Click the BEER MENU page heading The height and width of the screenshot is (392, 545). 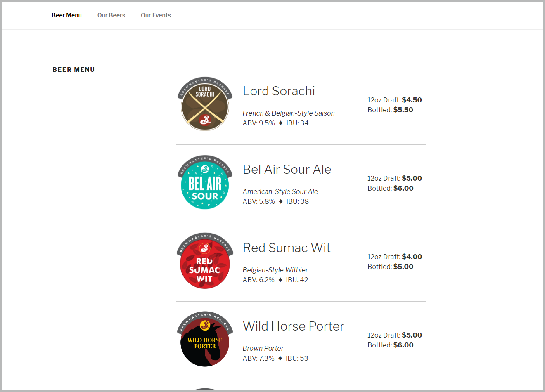point(74,70)
